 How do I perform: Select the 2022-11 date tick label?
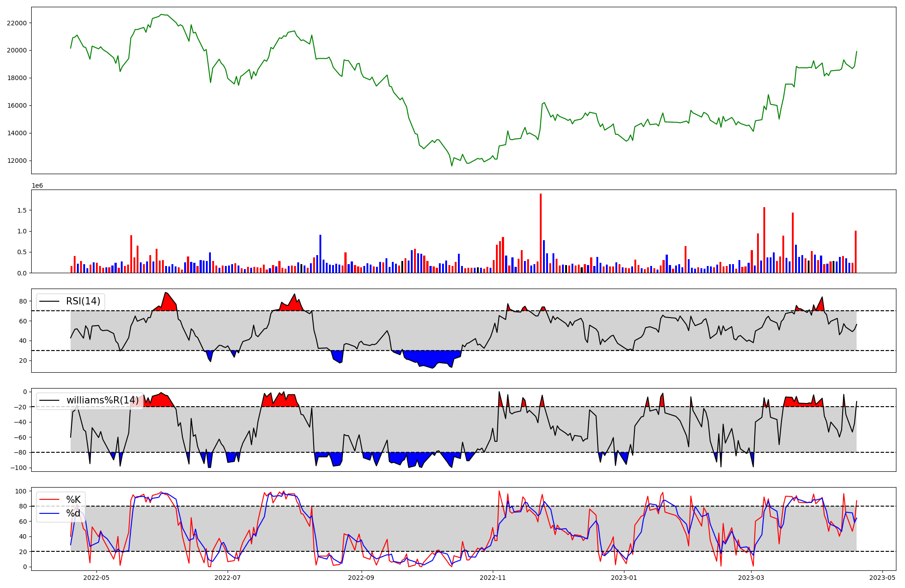[493, 578]
